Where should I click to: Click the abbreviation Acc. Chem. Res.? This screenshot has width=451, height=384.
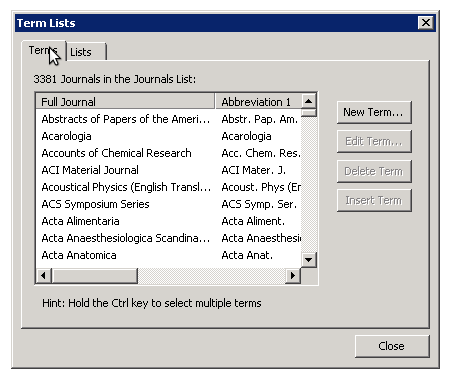(261, 153)
